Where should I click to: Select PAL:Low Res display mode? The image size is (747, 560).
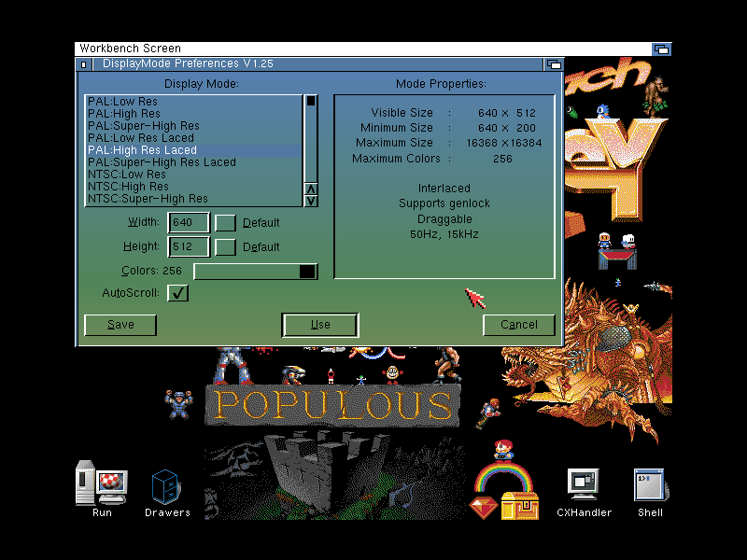coord(193,102)
